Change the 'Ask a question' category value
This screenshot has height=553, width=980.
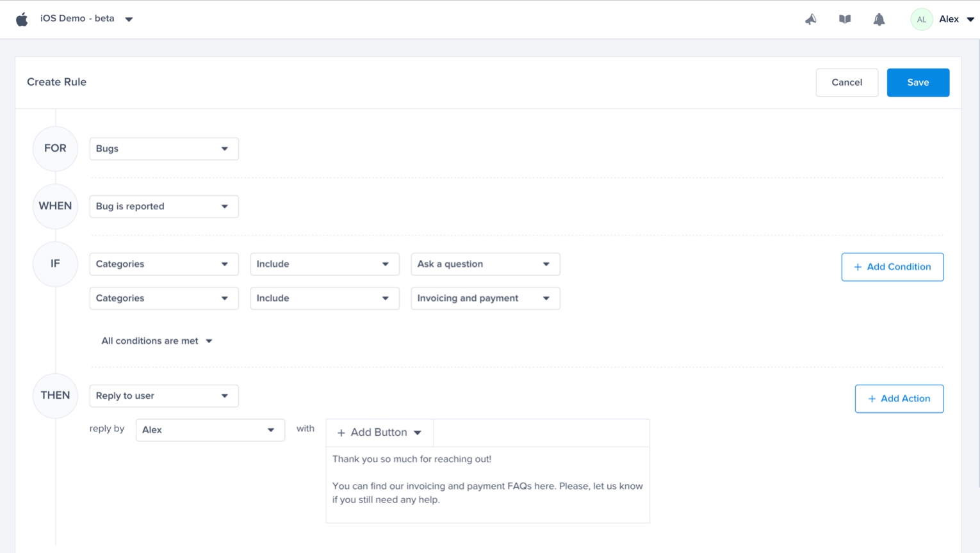485,264
